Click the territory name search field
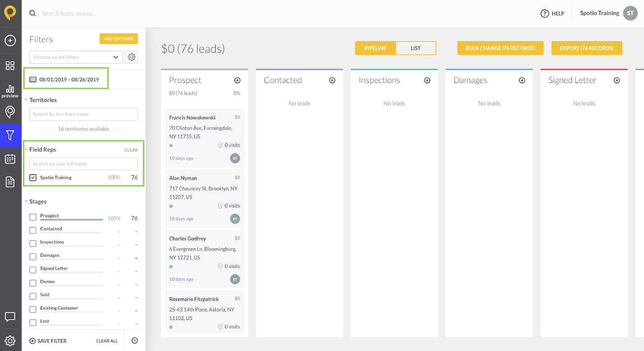The image size is (644, 351). tap(83, 114)
